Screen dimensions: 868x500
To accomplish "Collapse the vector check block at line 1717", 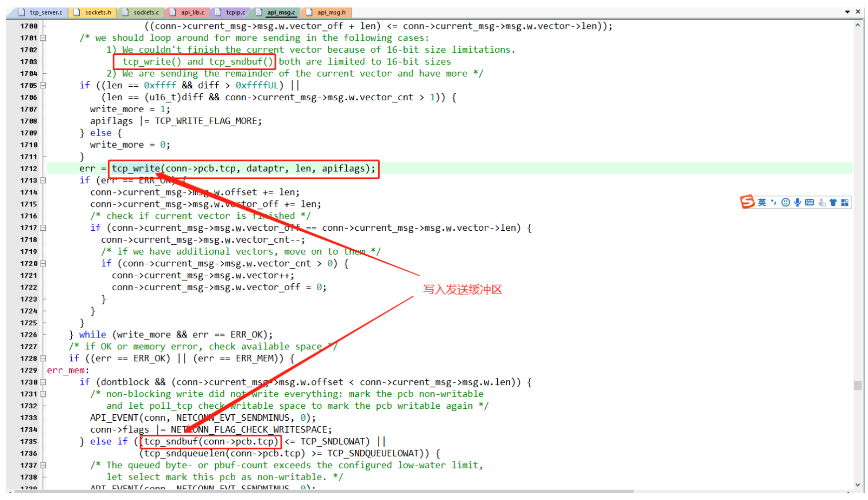I will (43, 228).
